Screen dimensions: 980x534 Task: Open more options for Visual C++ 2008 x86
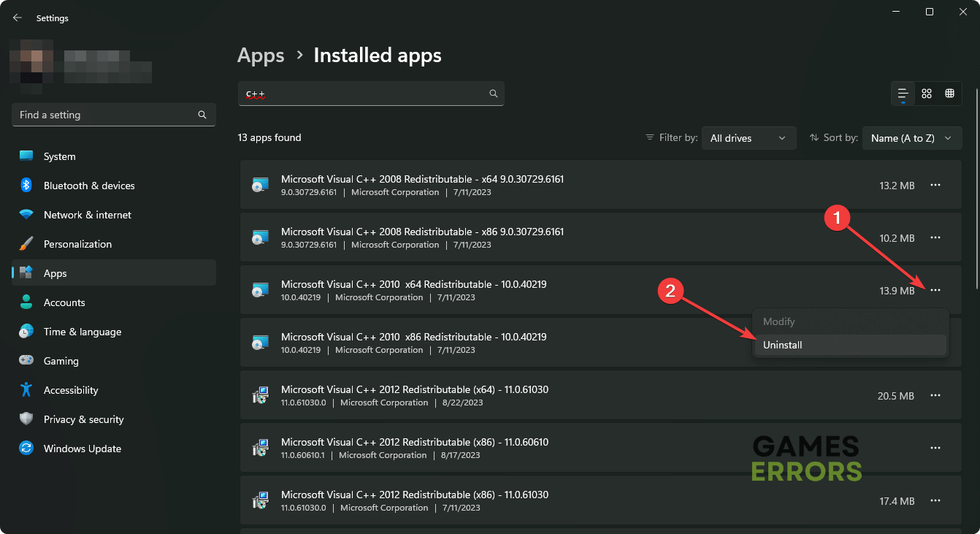[x=935, y=238]
